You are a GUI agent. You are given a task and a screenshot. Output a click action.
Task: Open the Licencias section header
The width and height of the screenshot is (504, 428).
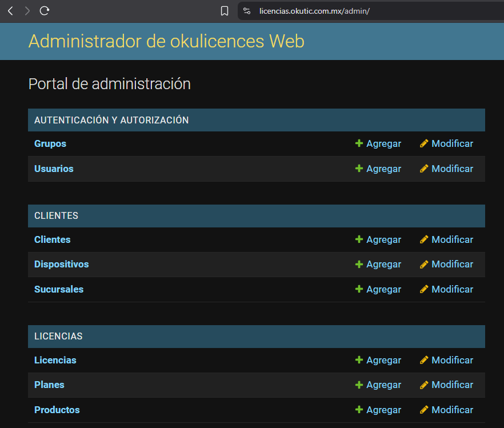pos(58,336)
